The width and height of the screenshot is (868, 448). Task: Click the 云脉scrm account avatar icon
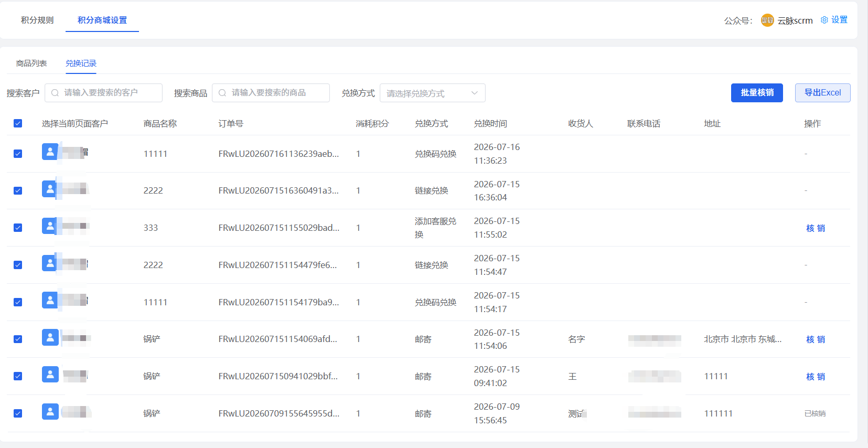767,20
